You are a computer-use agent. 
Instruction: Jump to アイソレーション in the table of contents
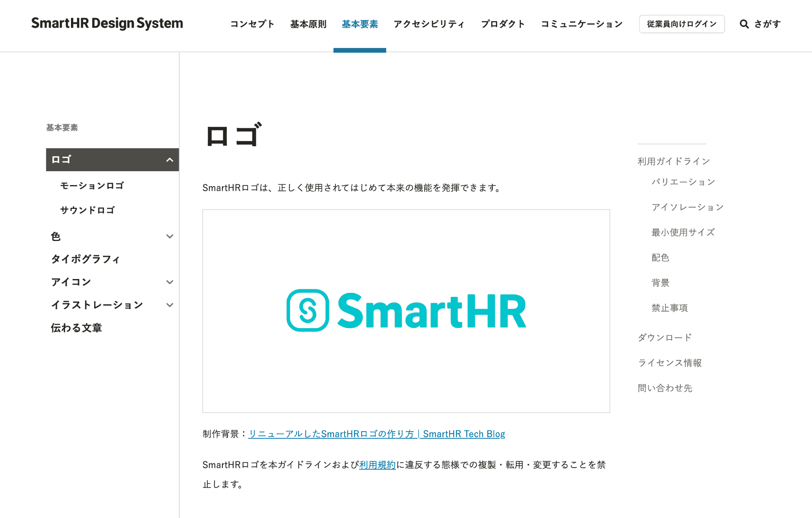pos(688,207)
